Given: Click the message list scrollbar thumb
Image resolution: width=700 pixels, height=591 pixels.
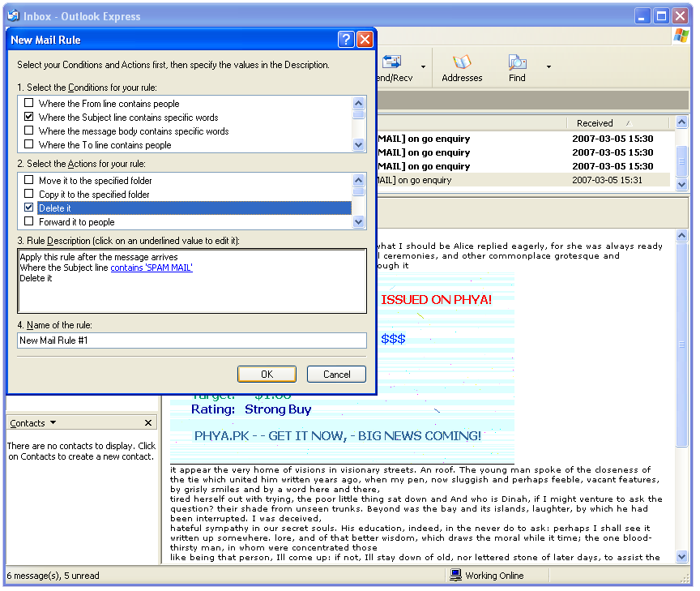Looking at the screenshot, I should coord(681,161).
